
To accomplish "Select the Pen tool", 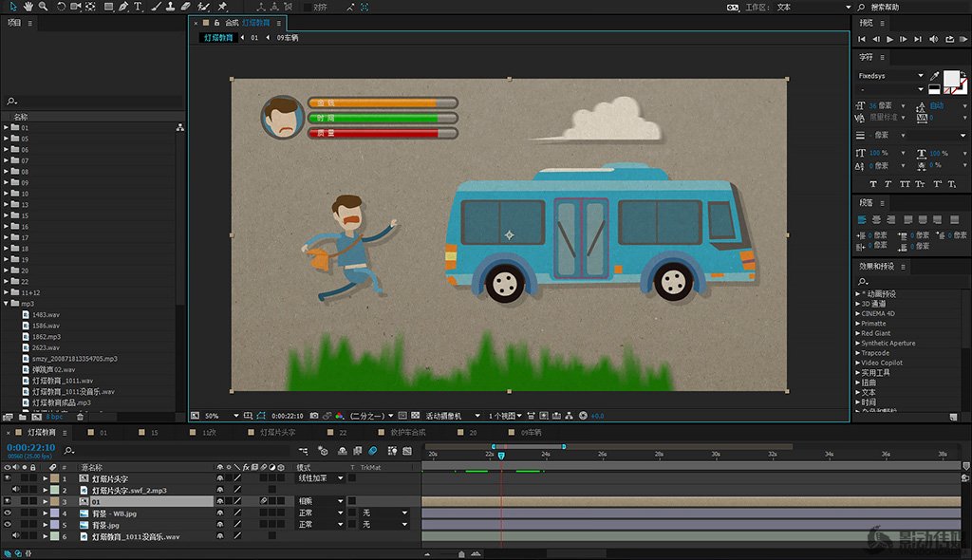I will tap(123, 7).
